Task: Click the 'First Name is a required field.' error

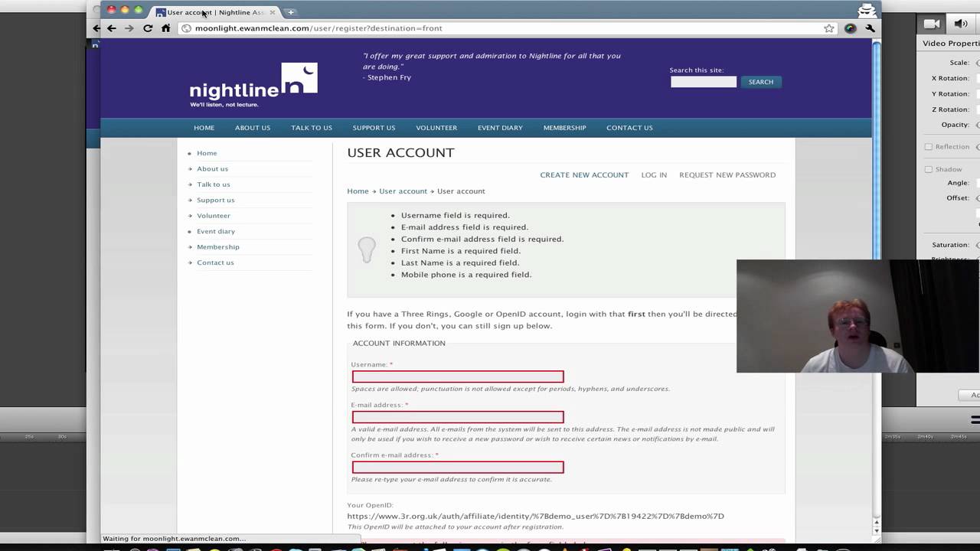Action: 461,251
